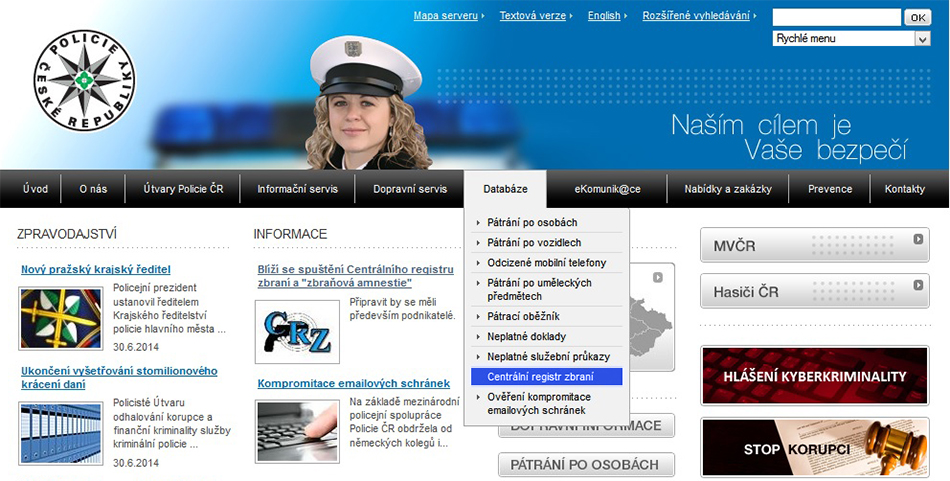This screenshot has height=481, width=950.
Task: Open Nový pražský krajský ředitel article
Action: click(x=96, y=270)
